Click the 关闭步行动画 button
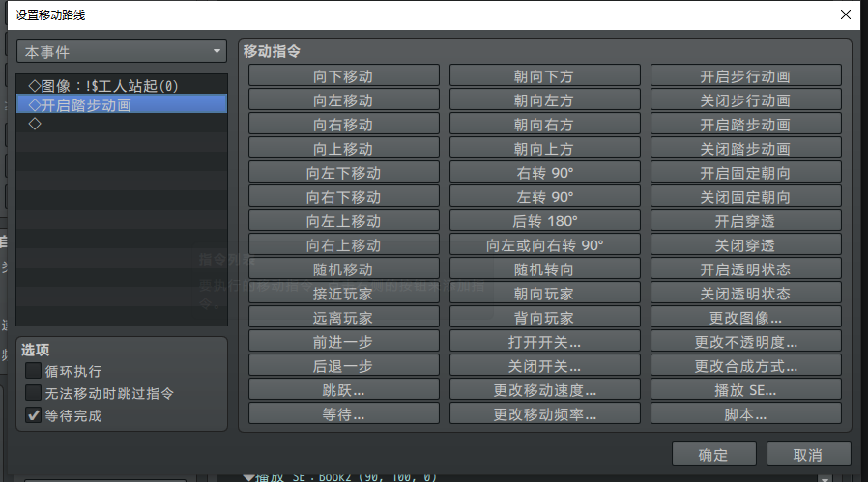The width and height of the screenshot is (868, 482). [x=745, y=100]
